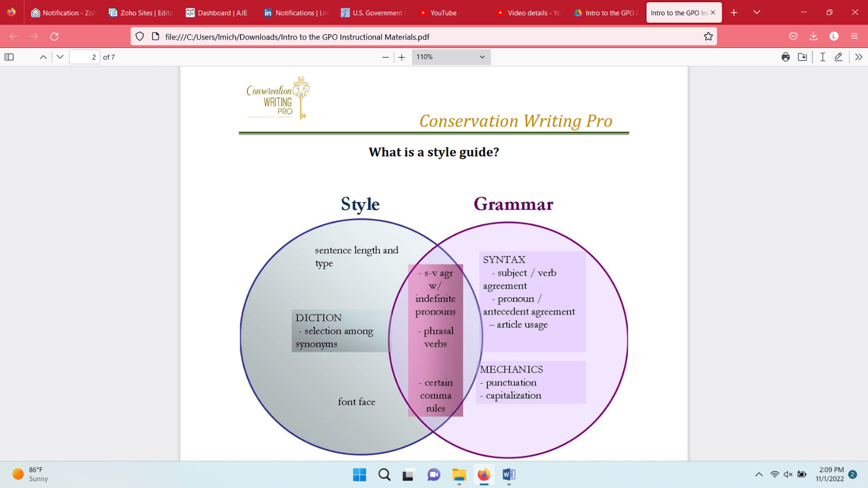Image resolution: width=868 pixels, height=488 pixels.
Task: Open a new browser tab
Action: (x=733, y=12)
